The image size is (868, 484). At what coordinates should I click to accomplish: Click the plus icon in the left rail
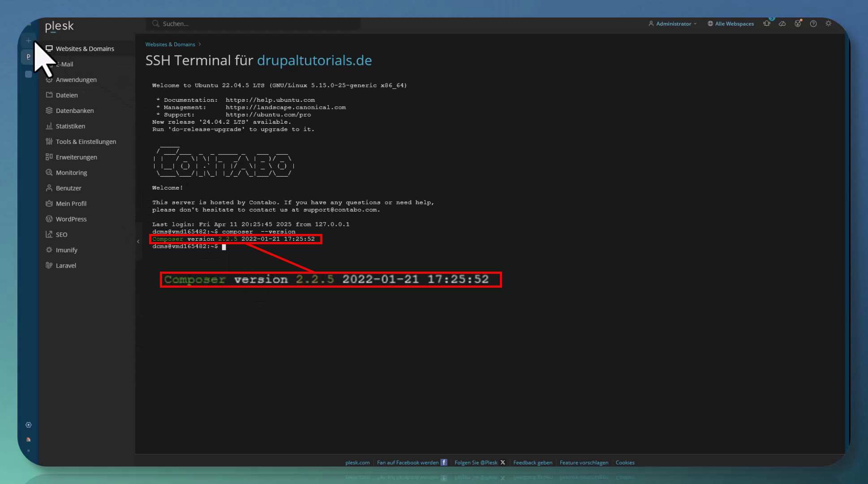[x=28, y=41]
